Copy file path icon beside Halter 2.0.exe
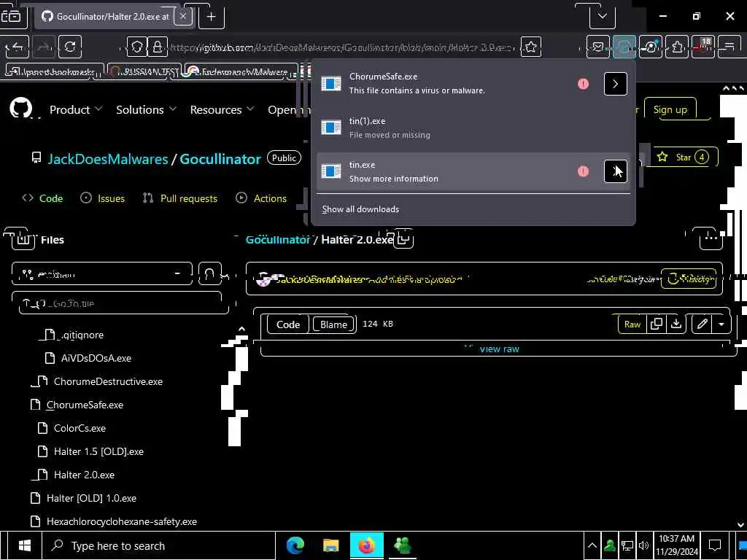Image resolution: width=747 pixels, height=560 pixels. click(404, 239)
